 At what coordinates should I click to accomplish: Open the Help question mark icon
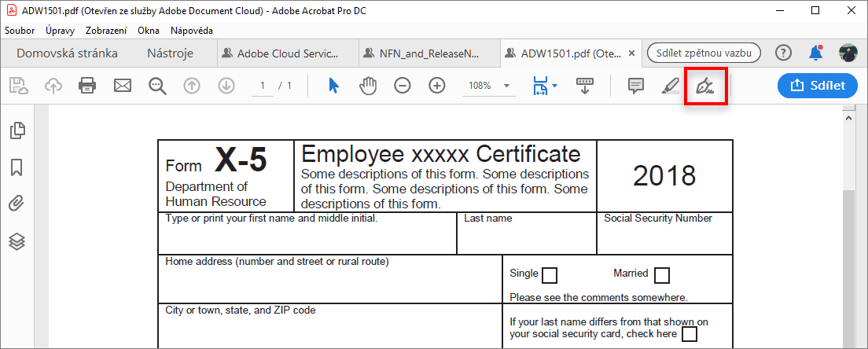pyautogui.click(x=783, y=53)
